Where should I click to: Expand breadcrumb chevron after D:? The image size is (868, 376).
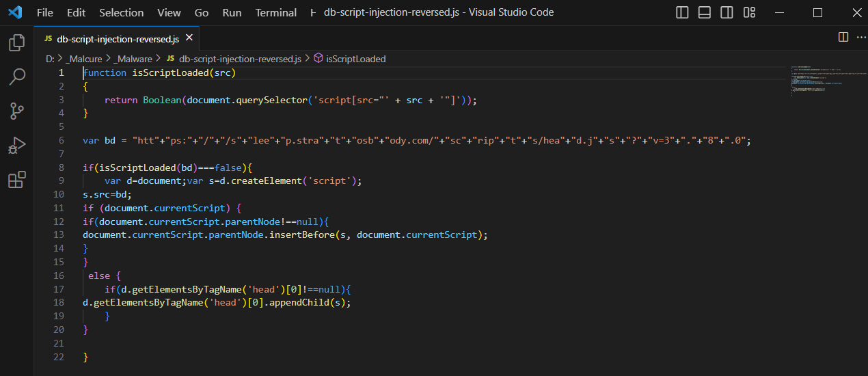tap(60, 59)
